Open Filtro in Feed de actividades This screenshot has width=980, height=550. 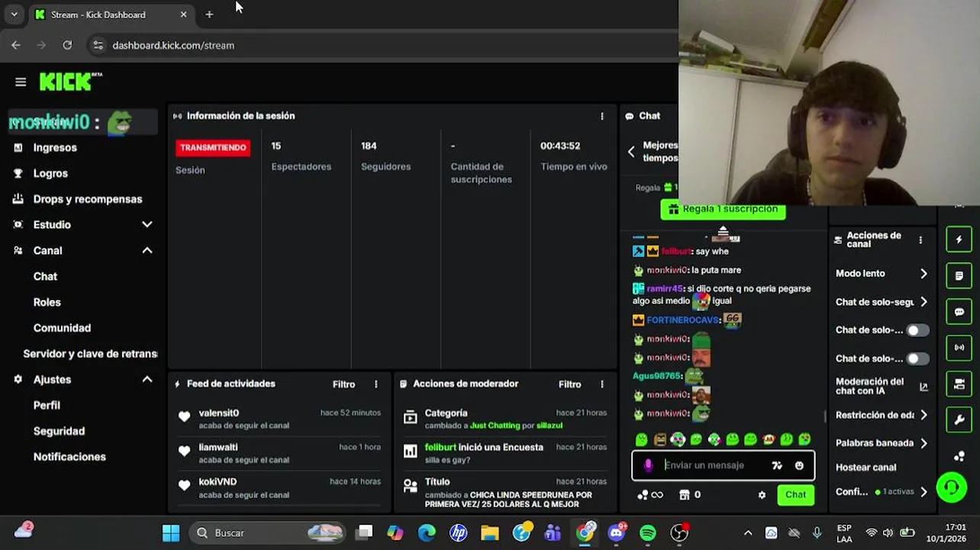click(343, 384)
